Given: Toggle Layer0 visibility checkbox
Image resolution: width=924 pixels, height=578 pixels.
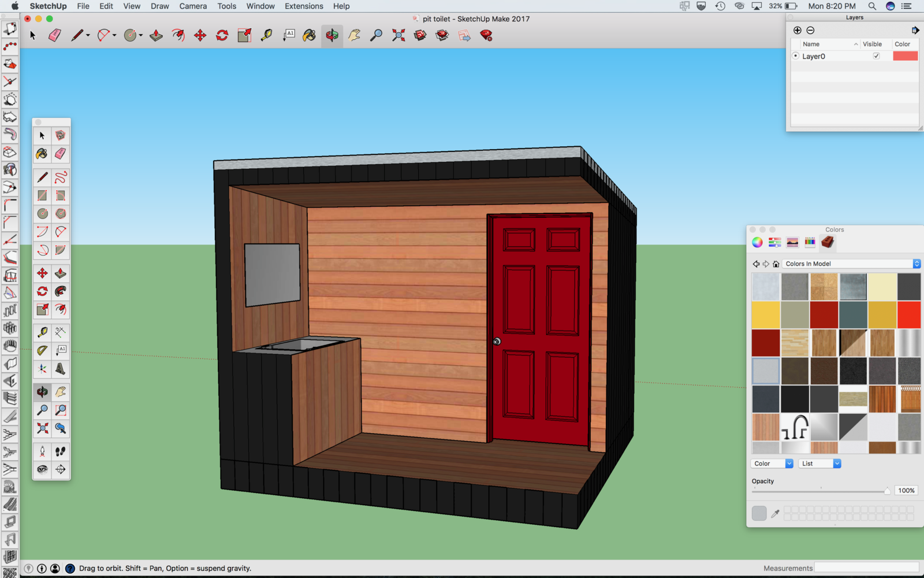Looking at the screenshot, I should tap(877, 55).
